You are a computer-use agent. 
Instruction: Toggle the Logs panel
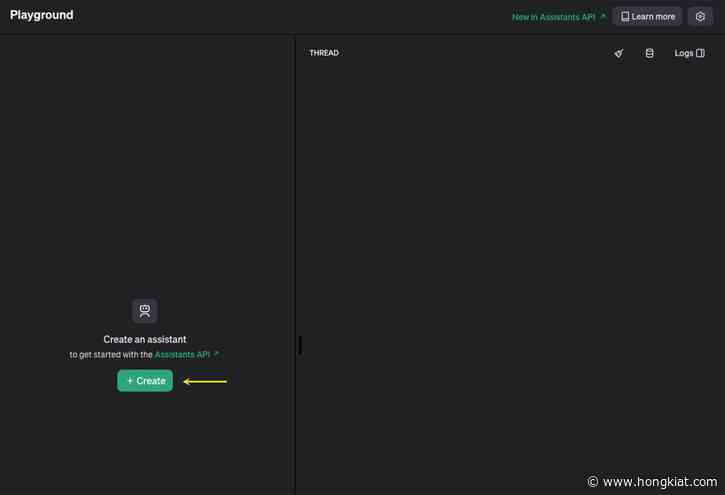click(689, 53)
